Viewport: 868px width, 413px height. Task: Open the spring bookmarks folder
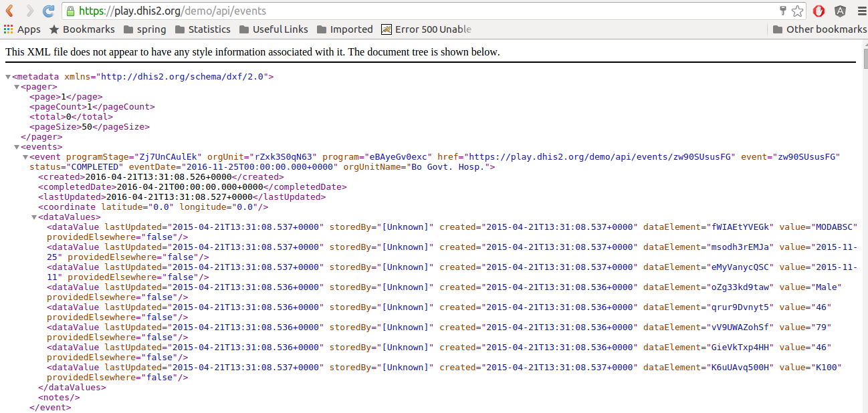144,29
